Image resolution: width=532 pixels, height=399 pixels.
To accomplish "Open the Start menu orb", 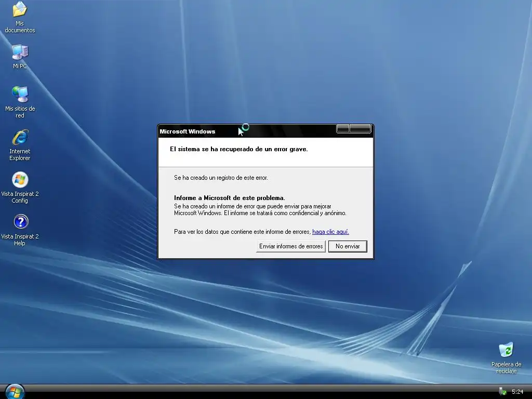I will pyautogui.click(x=15, y=392).
